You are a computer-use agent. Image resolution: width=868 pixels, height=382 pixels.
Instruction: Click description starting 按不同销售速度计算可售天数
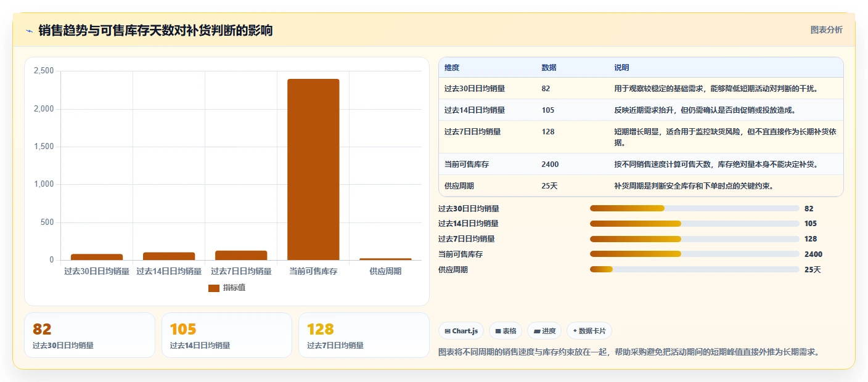coord(716,164)
